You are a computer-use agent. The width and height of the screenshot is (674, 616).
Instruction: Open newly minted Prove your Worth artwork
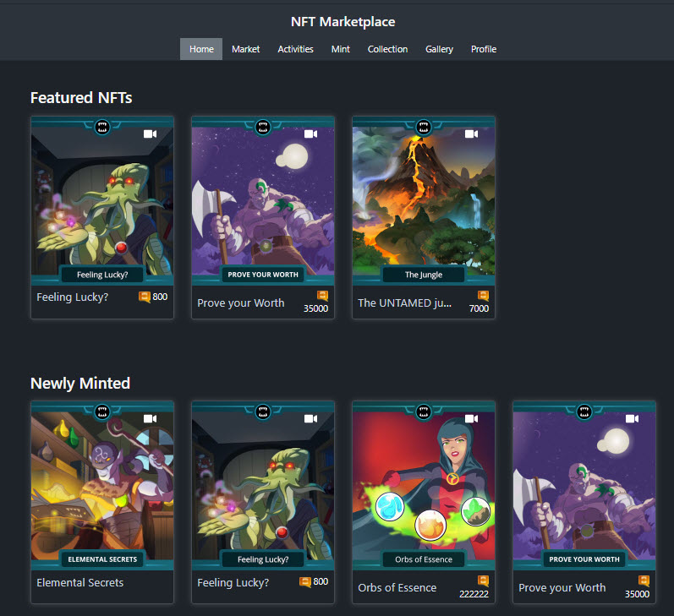[x=584, y=485]
